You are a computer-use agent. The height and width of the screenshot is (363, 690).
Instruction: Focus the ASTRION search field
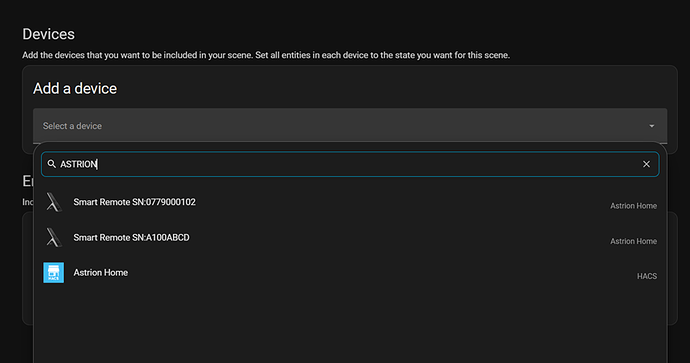click(350, 164)
